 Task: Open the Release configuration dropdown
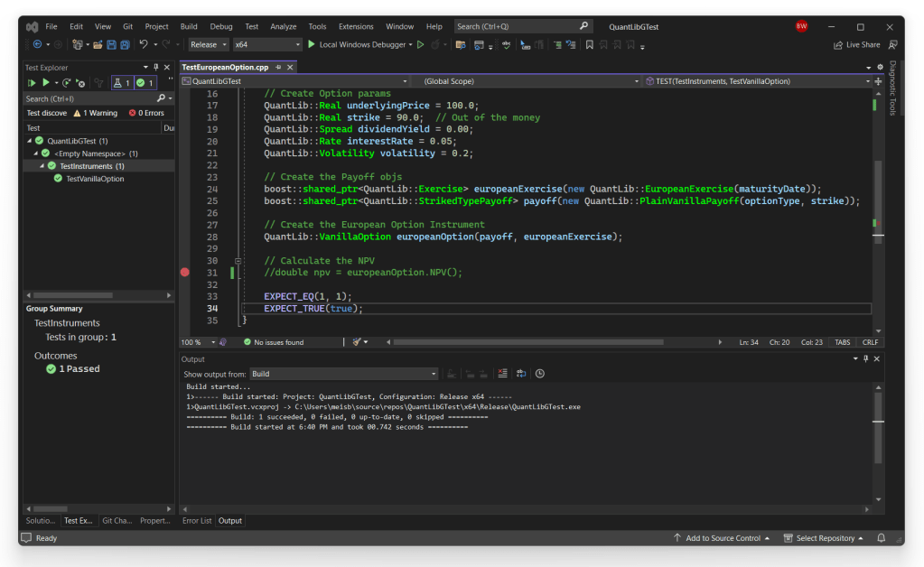209,45
